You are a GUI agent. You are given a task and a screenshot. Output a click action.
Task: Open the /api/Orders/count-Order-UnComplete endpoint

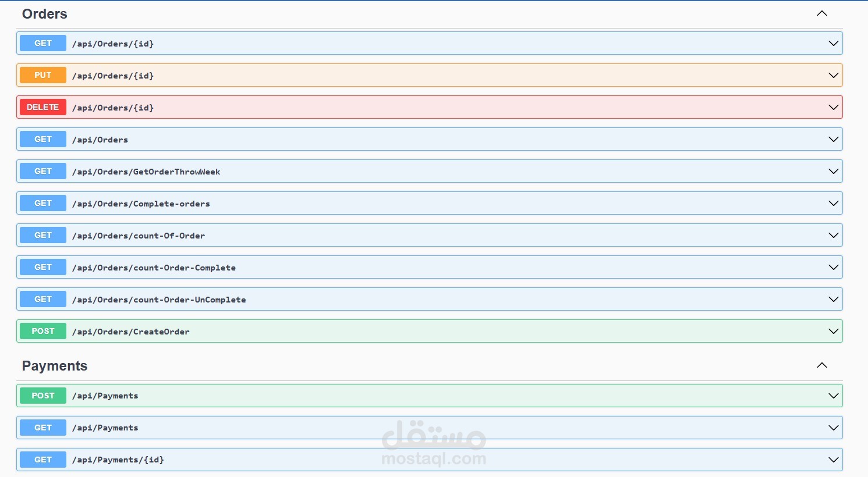click(832, 298)
